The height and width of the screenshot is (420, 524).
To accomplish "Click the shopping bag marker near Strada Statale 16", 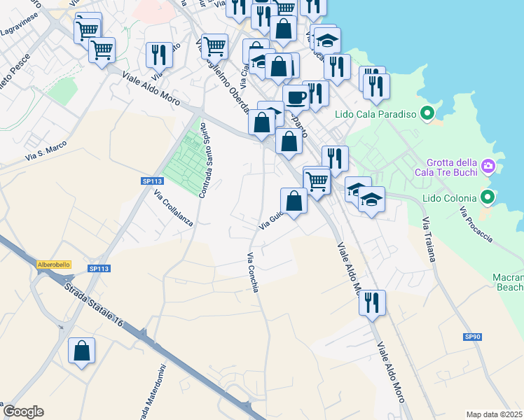I will 82,351.
